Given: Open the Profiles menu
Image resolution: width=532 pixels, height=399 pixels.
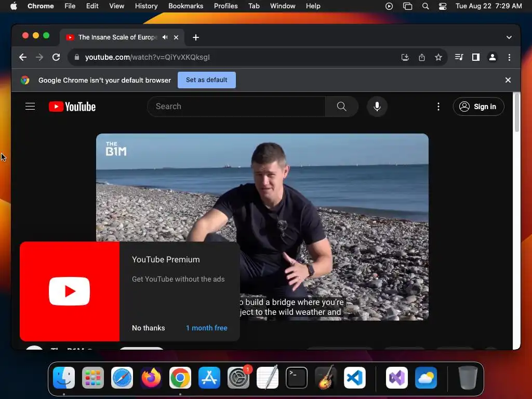Looking at the screenshot, I should coord(225,6).
